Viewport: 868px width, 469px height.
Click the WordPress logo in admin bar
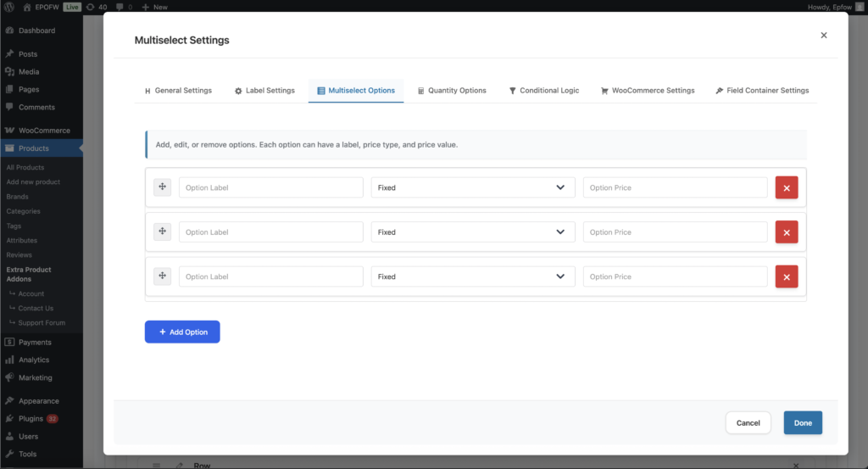click(x=10, y=7)
